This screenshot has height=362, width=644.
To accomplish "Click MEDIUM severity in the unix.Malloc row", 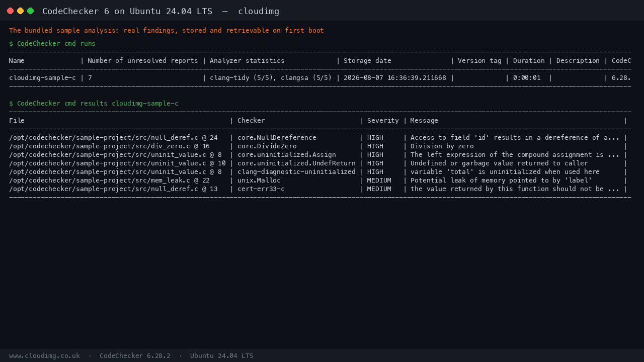I will click(379, 180).
